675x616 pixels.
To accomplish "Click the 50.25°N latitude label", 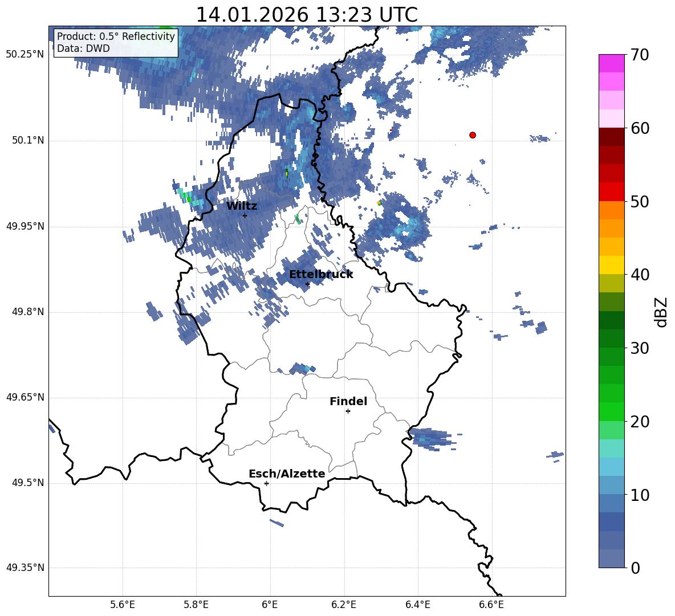I will [25, 55].
